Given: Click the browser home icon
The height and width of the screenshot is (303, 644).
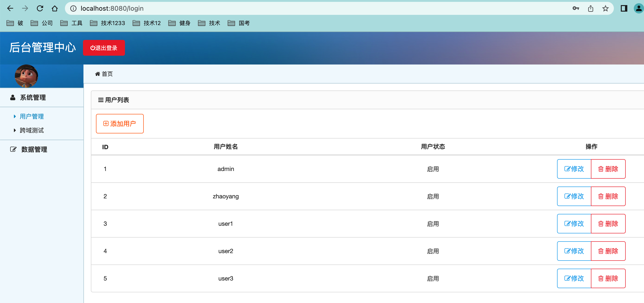Looking at the screenshot, I should (54, 9).
